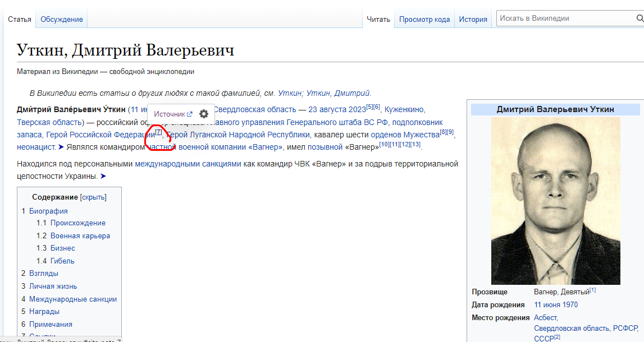Open the infobox portrait photo

(x=556, y=201)
